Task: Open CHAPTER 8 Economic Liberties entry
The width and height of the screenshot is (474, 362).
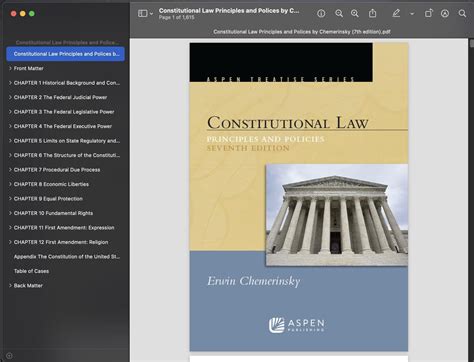Action: (51, 184)
